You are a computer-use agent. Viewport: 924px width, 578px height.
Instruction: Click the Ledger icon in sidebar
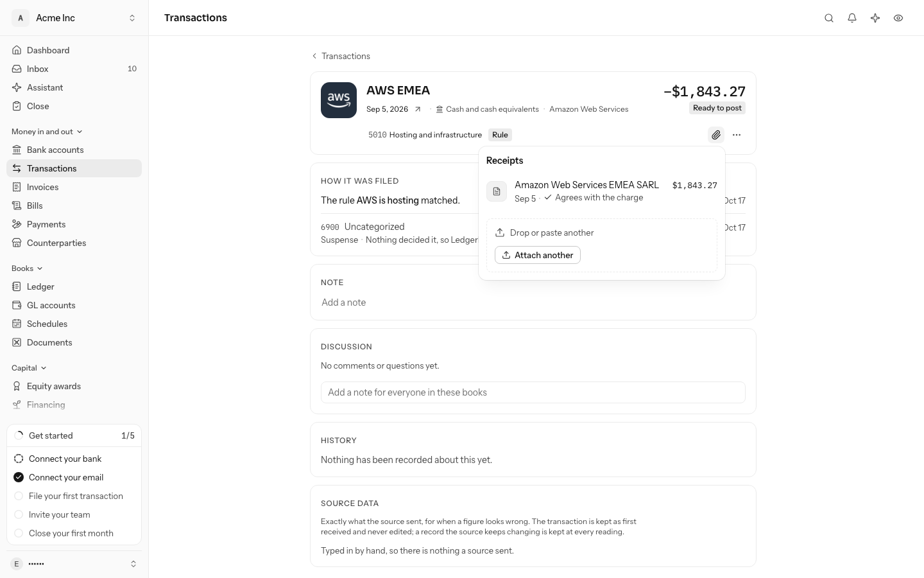17,286
